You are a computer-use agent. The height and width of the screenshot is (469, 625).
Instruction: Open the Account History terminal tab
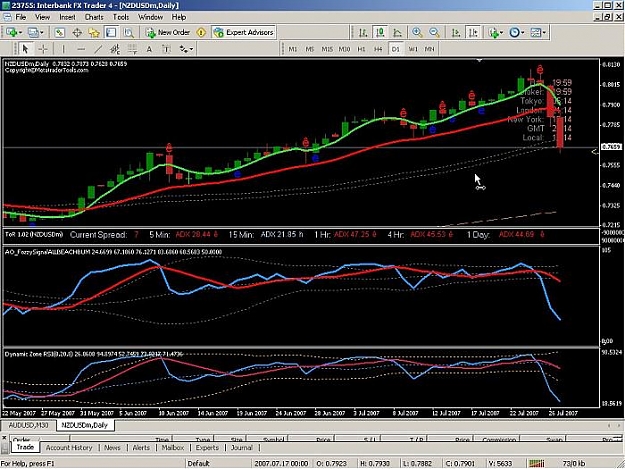coord(69,447)
